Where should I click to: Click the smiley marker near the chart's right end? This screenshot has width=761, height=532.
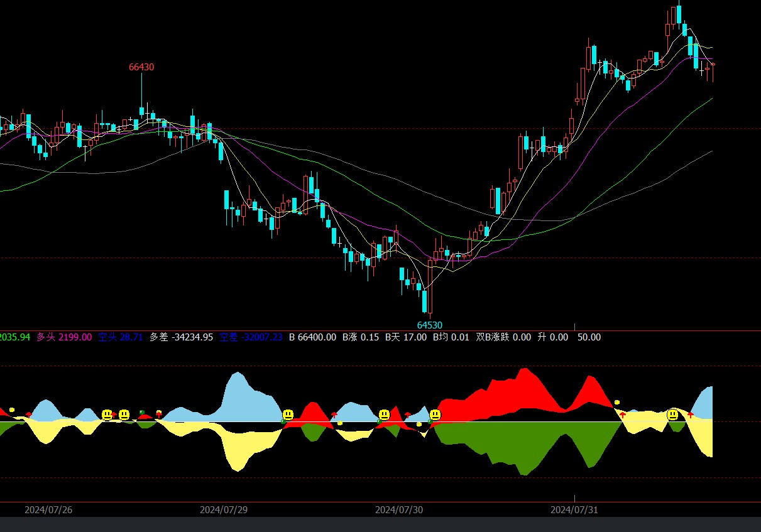(672, 415)
